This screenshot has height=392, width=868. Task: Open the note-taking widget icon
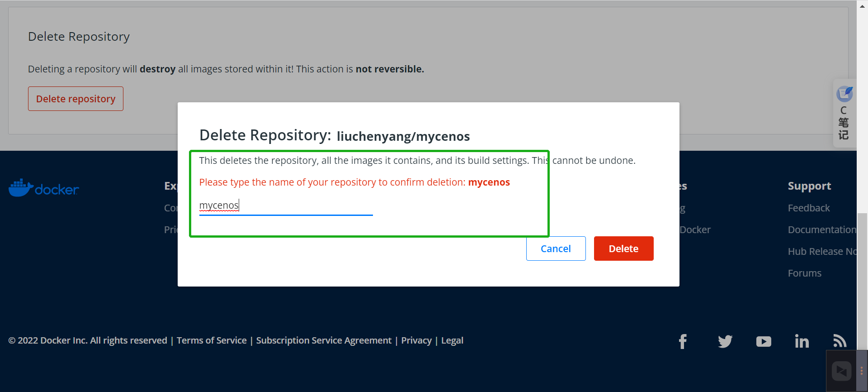(844, 94)
